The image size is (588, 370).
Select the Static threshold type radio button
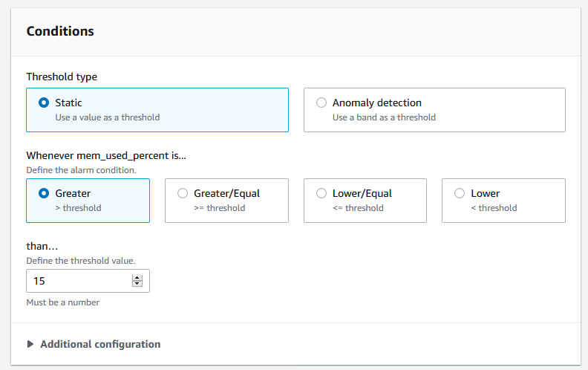click(44, 103)
